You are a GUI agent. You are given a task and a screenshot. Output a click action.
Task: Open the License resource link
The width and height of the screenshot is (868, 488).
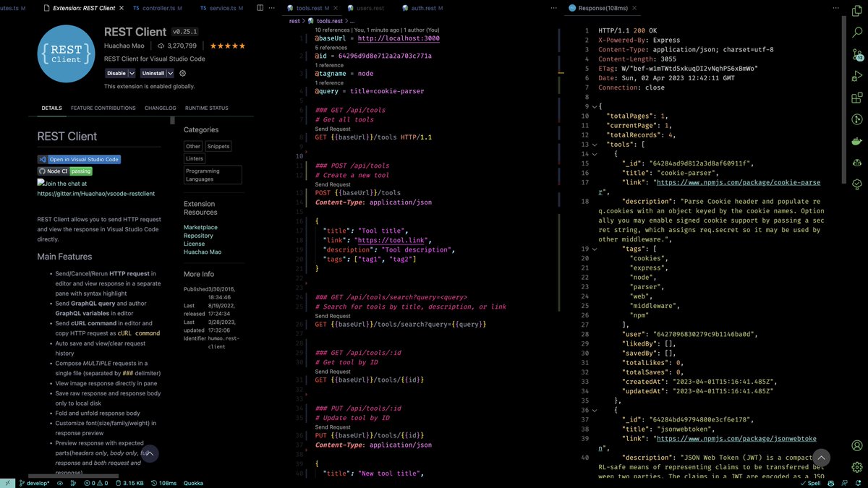click(x=194, y=244)
